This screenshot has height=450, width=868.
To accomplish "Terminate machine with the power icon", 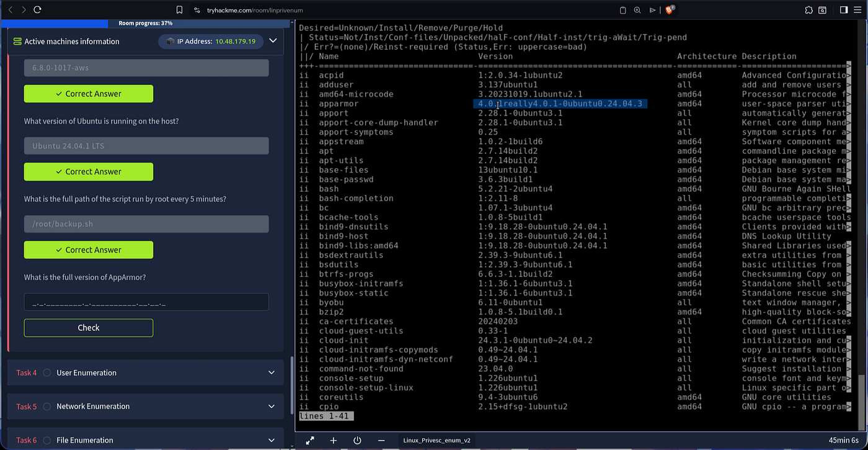I will 357,440.
